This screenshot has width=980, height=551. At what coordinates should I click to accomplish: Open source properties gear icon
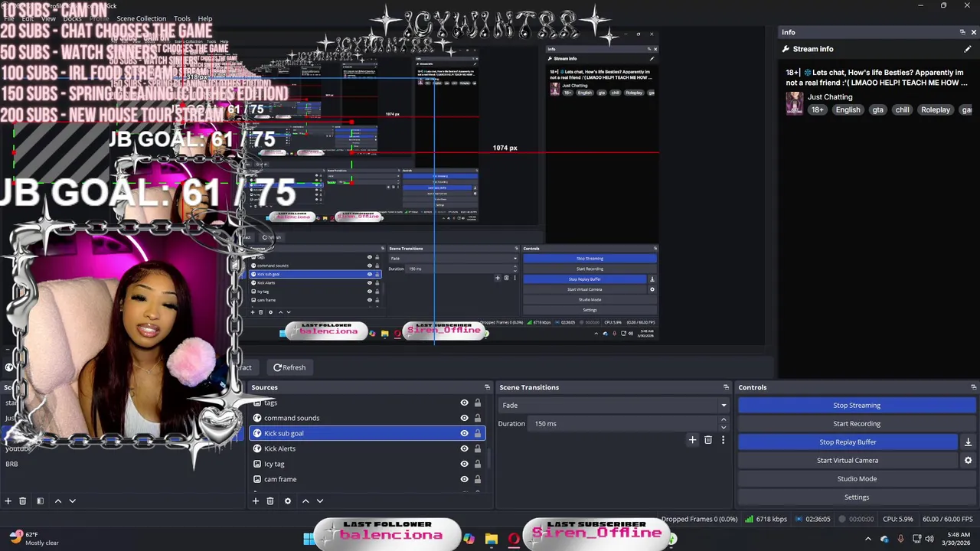[288, 501]
